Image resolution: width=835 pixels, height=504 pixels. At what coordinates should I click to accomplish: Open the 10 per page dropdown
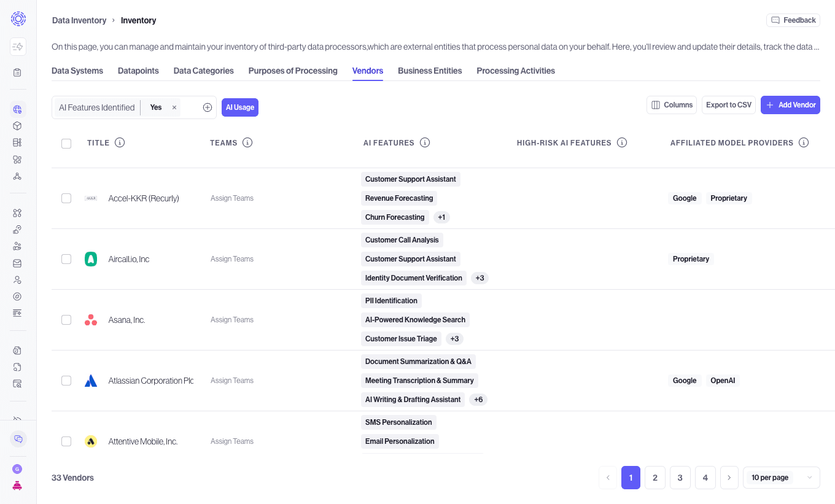tap(782, 478)
